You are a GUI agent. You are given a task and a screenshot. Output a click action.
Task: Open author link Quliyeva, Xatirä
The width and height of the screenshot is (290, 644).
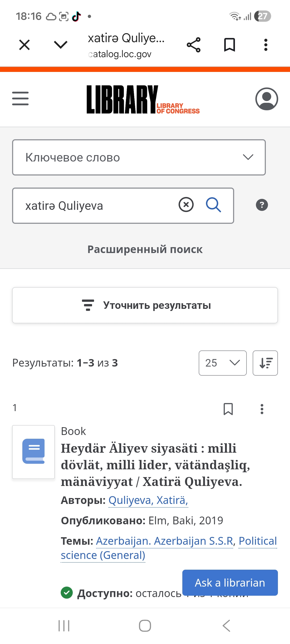click(148, 500)
